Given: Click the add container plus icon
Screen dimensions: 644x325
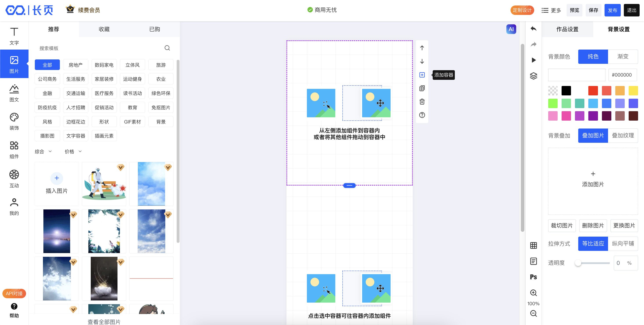Looking at the screenshot, I should click(422, 75).
